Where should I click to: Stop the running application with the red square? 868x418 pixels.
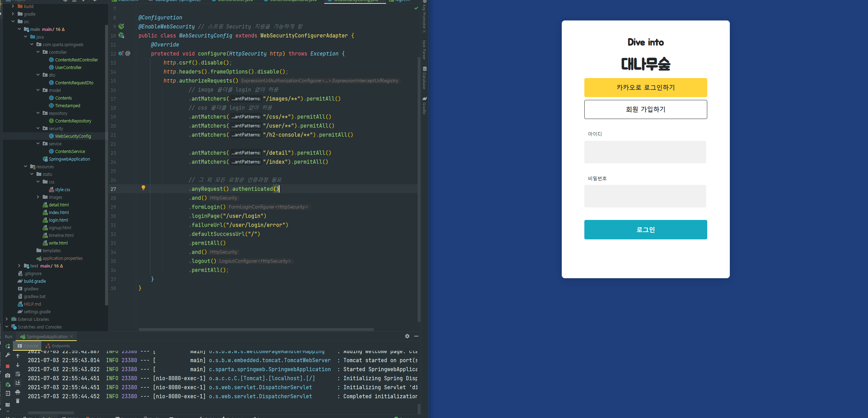[x=8, y=366]
